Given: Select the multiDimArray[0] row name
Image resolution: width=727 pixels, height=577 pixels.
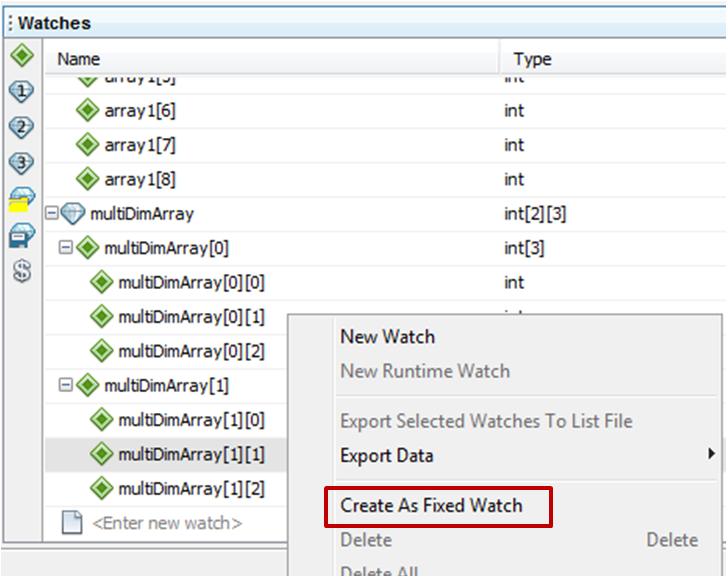Looking at the screenshot, I should click(x=166, y=248).
